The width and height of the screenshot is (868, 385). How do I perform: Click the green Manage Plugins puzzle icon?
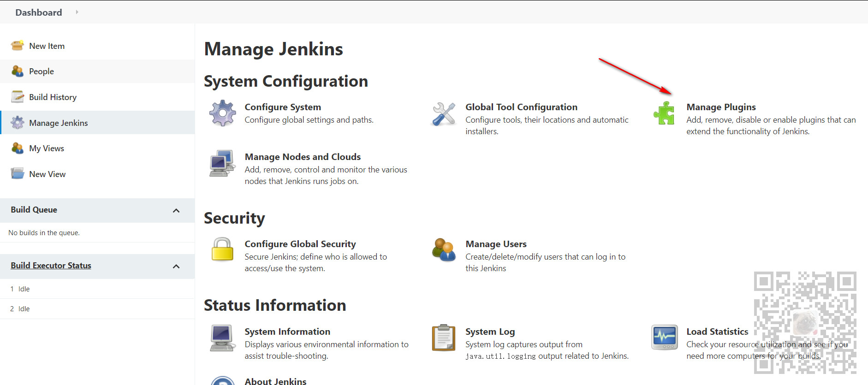point(664,113)
